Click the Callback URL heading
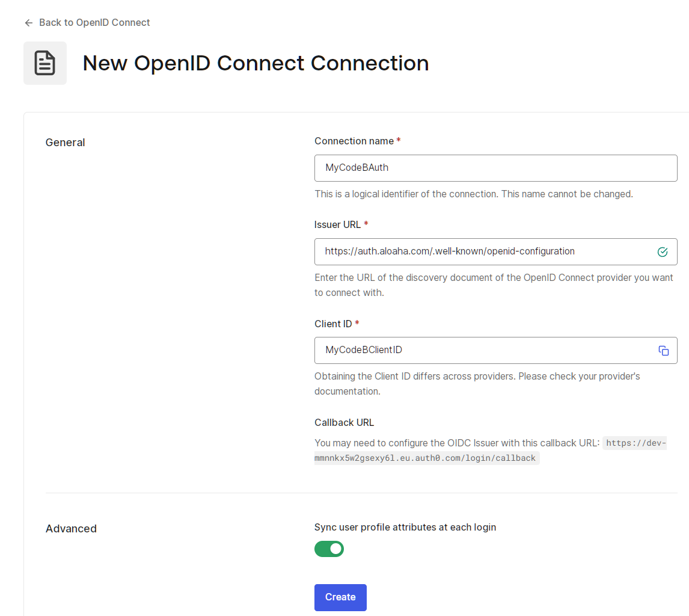 [x=344, y=422]
